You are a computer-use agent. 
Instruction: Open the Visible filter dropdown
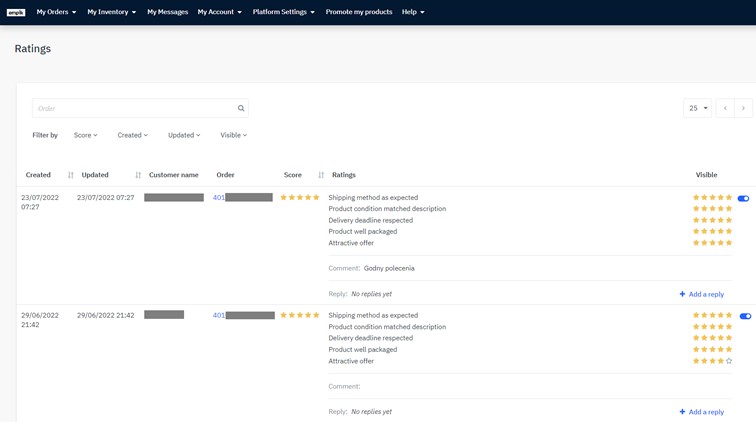click(233, 135)
